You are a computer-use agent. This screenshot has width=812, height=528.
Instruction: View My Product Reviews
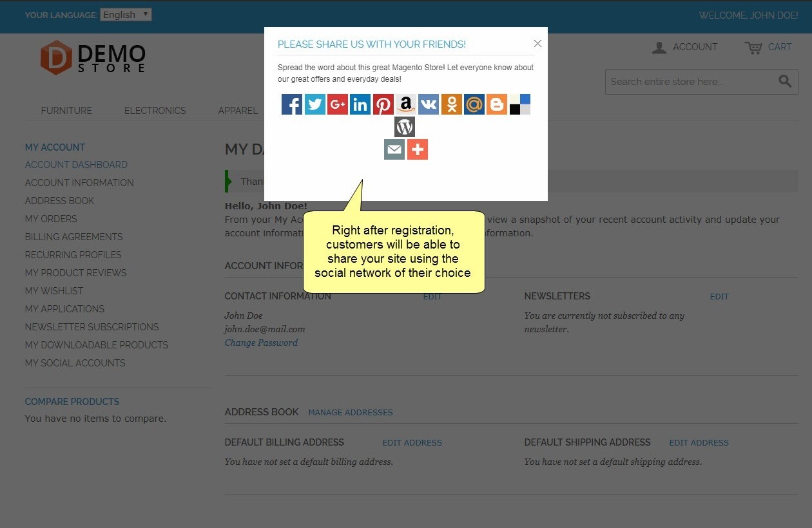tap(75, 273)
